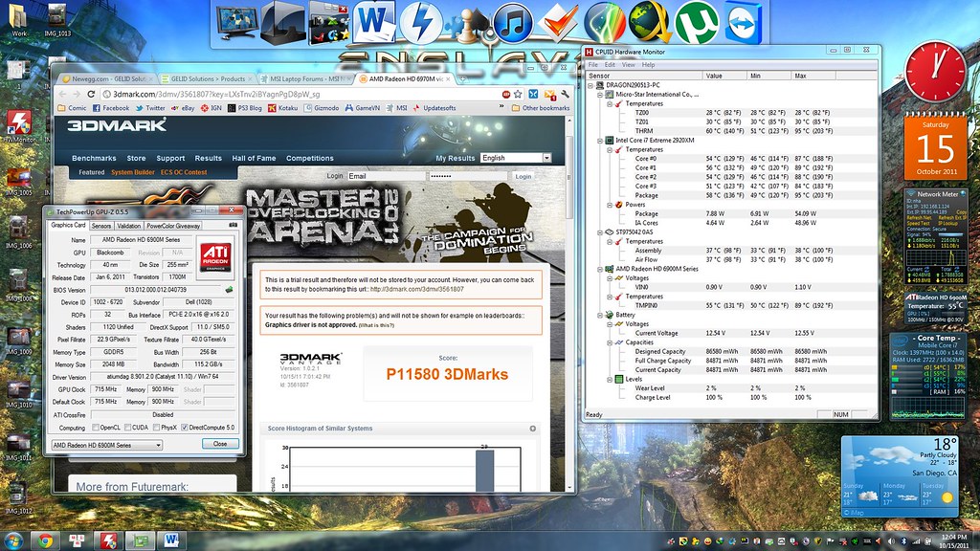Switch to the Validation tab in GPU-Z
The height and width of the screenshot is (551, 980).
point(129,226)
